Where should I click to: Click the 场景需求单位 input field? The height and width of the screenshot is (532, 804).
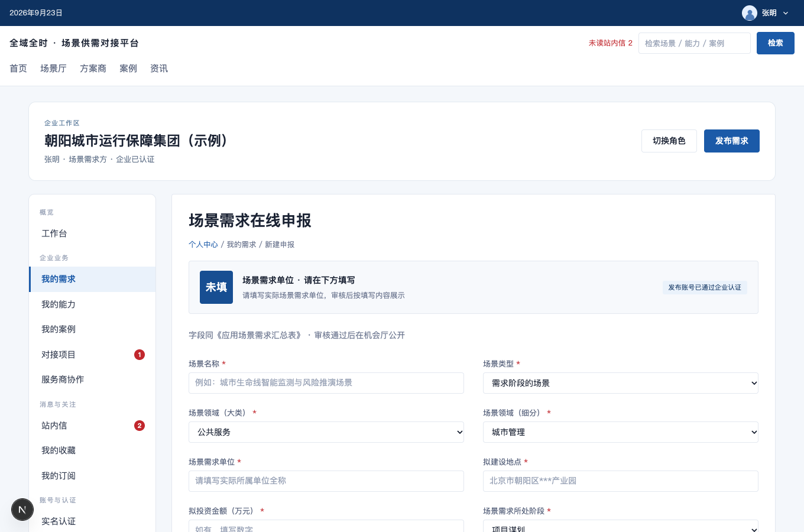point(326,481)
